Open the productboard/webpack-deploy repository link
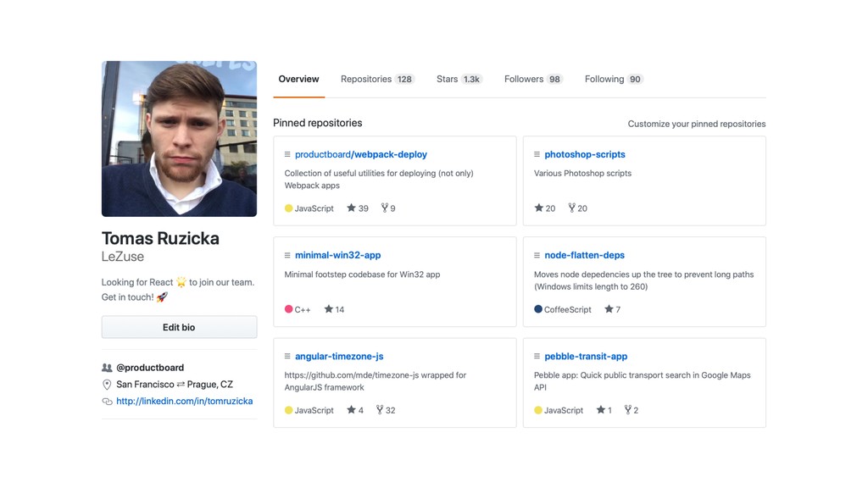Screen dimensions: 868x488 [x=360, y=155]
